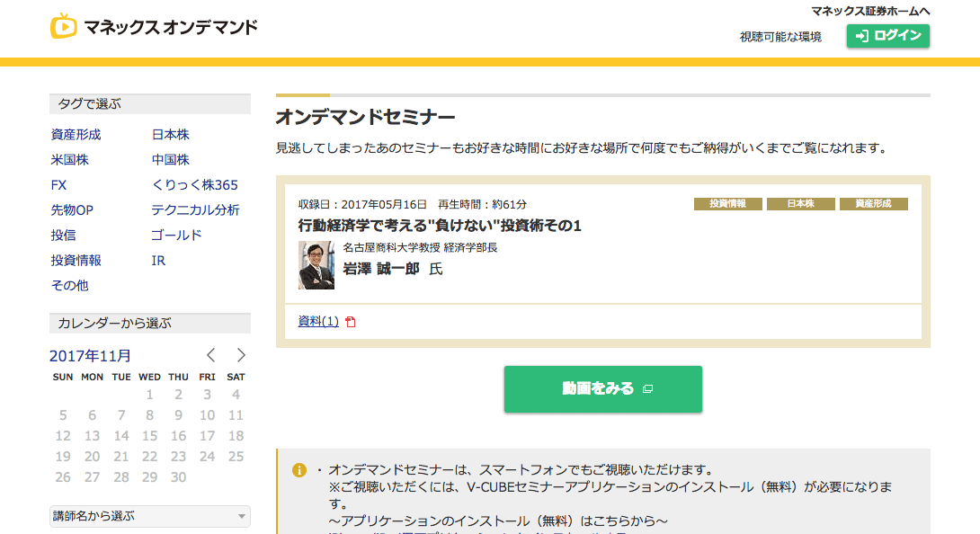
Task: Select the テクニカル分析 tag link
Action: pos(195,210)
